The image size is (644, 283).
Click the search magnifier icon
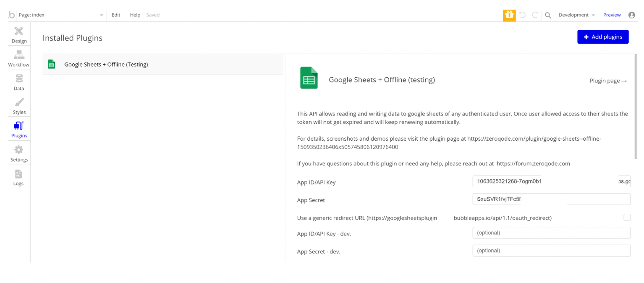(x=548, y=15)
